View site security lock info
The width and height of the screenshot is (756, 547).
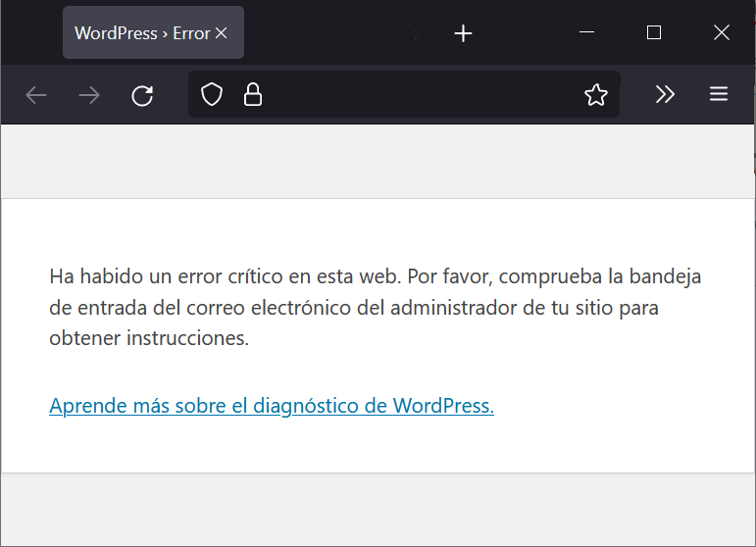click(253, 94)
